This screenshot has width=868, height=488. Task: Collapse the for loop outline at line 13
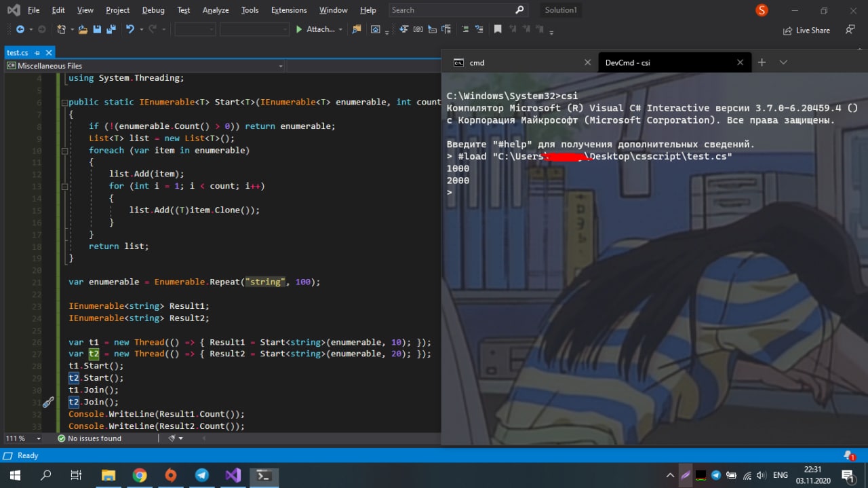click(x=64, y=186)
